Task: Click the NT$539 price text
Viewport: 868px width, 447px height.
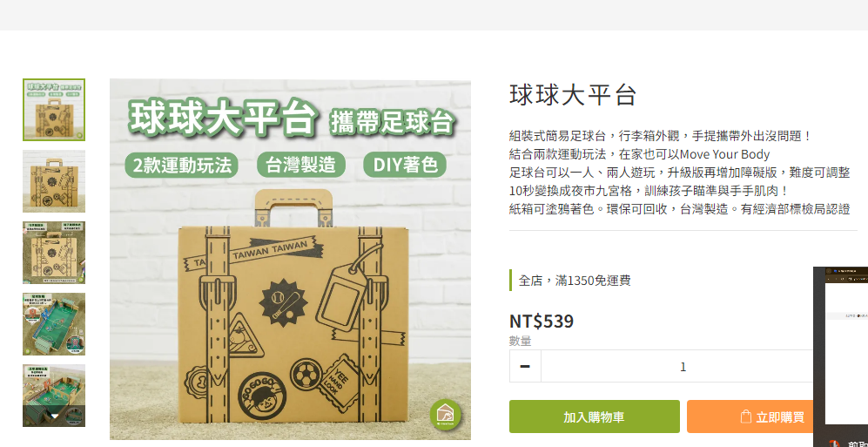Action: click(x=542, y=321)
